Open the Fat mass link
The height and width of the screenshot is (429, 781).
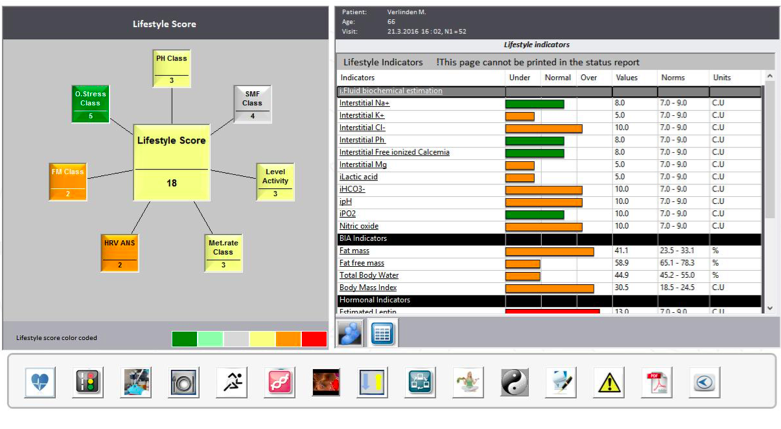[354, 251]
